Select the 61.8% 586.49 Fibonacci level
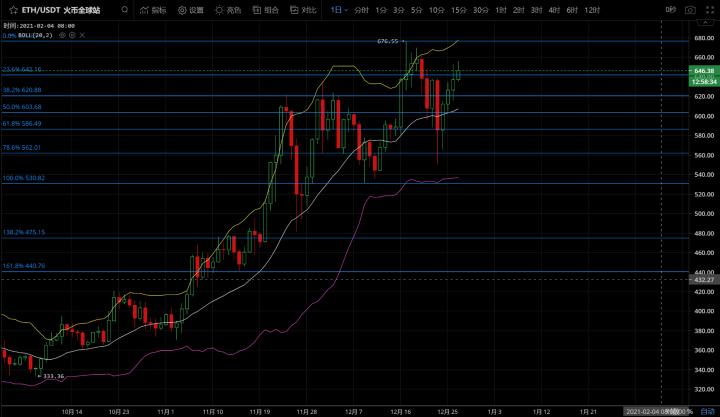This screenshot has height=417, width=720. pos(22,124)
